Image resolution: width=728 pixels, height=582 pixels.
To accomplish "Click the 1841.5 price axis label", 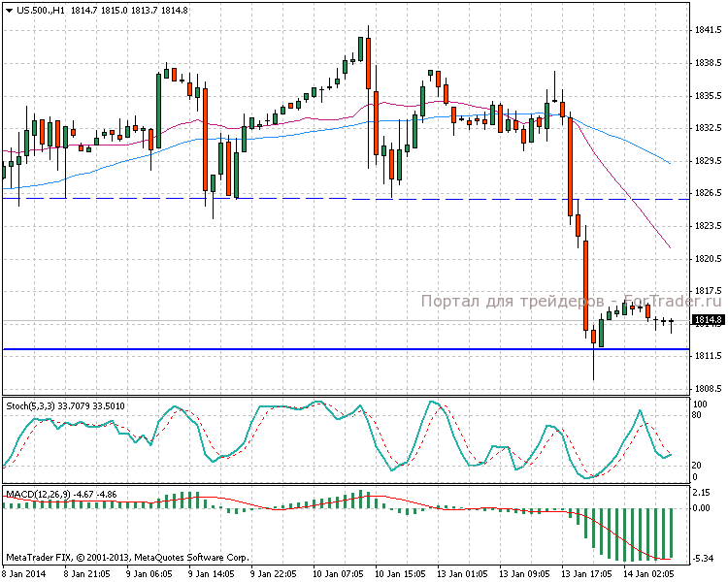I will pos(706,31).
